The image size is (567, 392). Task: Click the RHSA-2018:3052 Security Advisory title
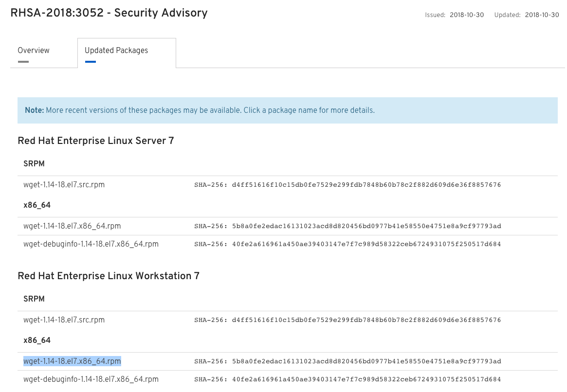(x=108, y=13)
